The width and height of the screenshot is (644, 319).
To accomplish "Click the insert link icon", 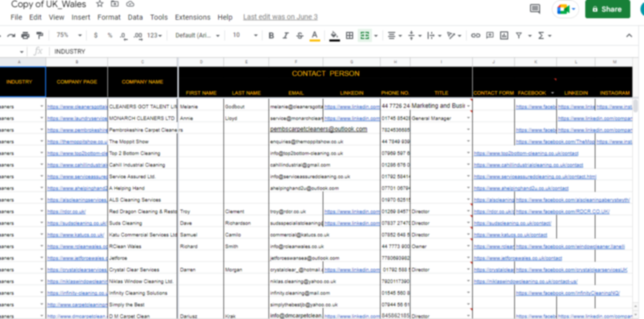I will tap(475, 35).
